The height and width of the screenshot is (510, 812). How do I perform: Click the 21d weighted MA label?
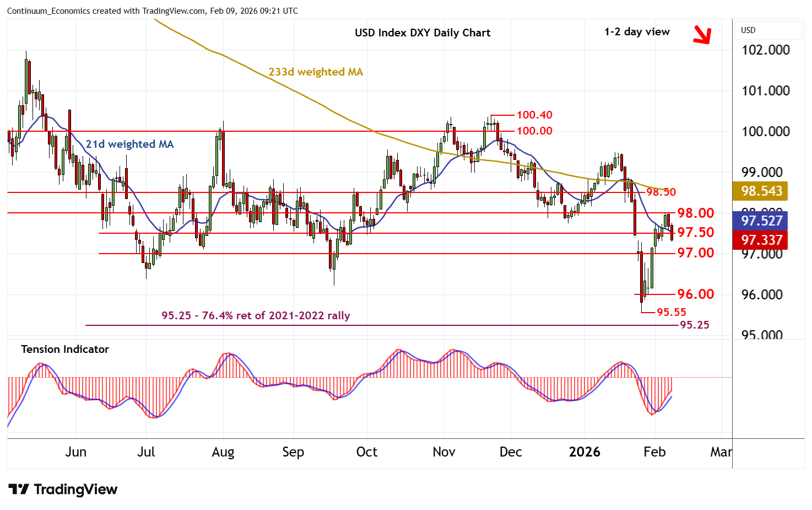[x=130, y=144]
